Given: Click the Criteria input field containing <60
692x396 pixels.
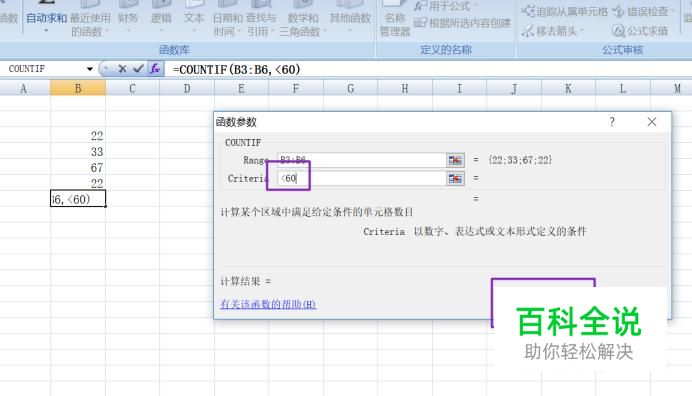Looking at the screenshot, I should pos(361,178).
